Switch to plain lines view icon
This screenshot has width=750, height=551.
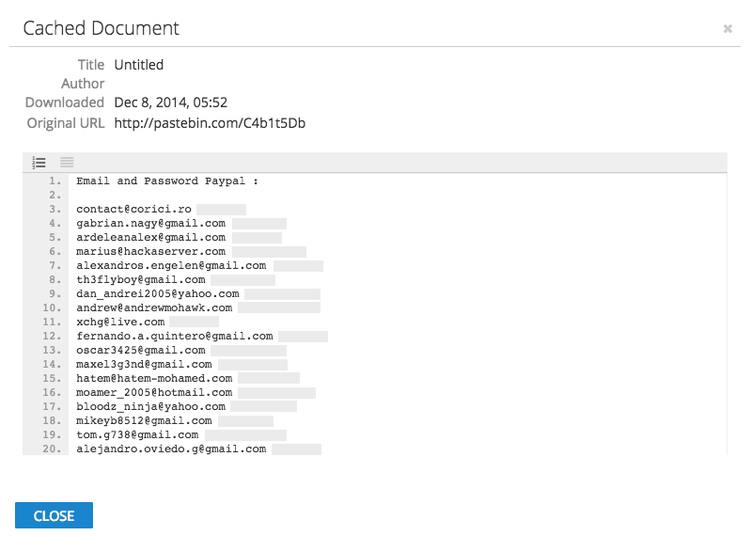[x=67, y=162]
